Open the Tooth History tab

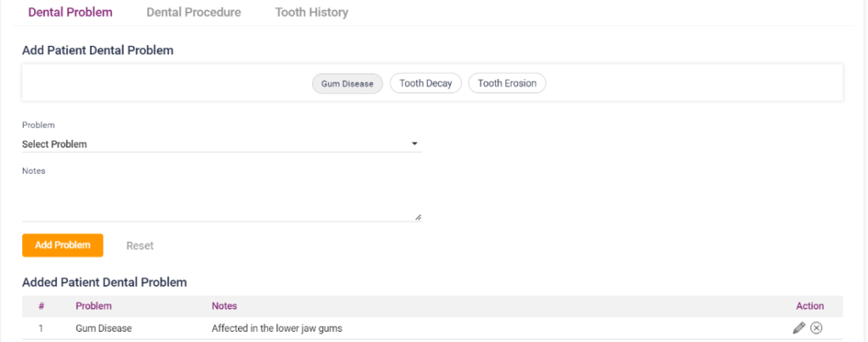(311, 13)
